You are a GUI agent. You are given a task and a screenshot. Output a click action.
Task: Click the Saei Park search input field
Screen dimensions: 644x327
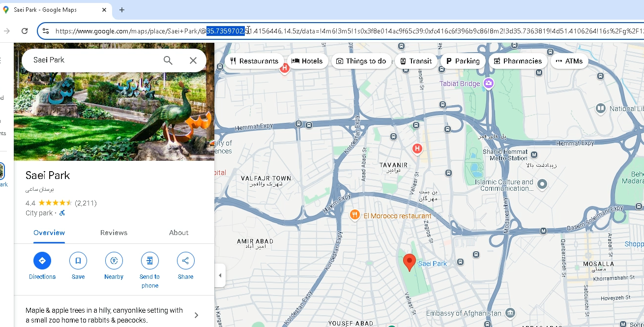coord(93,60)
